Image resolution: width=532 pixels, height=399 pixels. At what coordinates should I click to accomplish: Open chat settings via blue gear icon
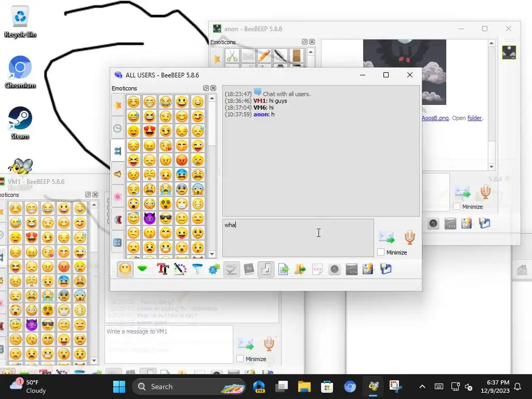(215, 269)
